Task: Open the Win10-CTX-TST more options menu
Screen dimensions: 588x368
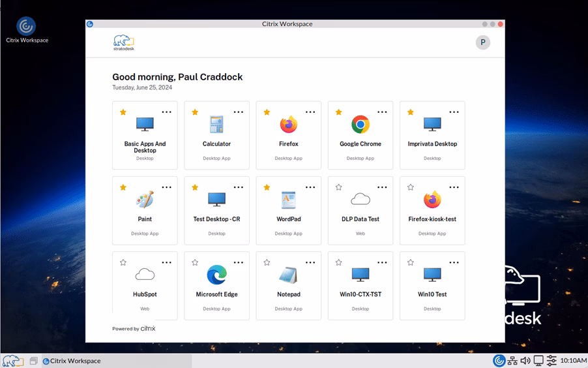Action: (382, 262)
